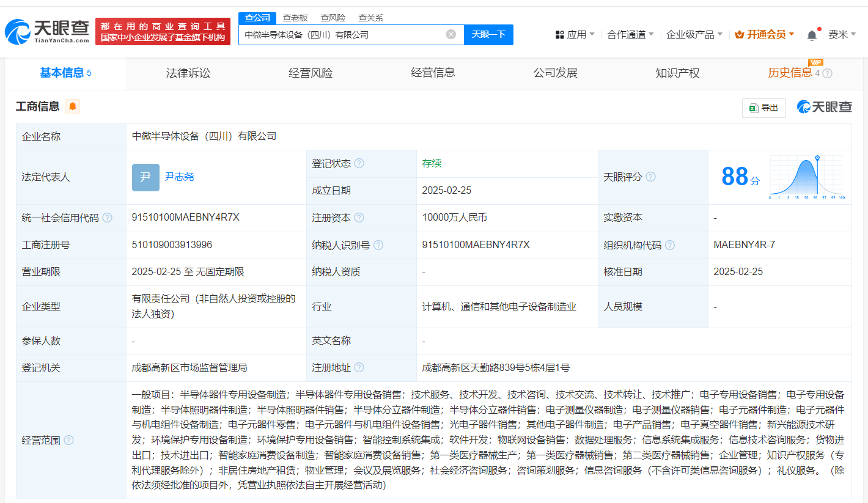868x503 pixels.
Task: Switch to the 法律诉讼 tab
Action: point(188,73)
